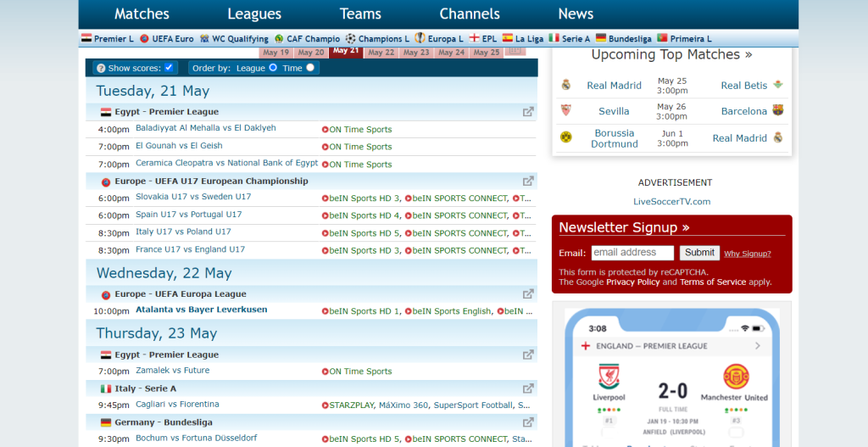Switch to the May 24 date tab

click(x=452, y=53)
